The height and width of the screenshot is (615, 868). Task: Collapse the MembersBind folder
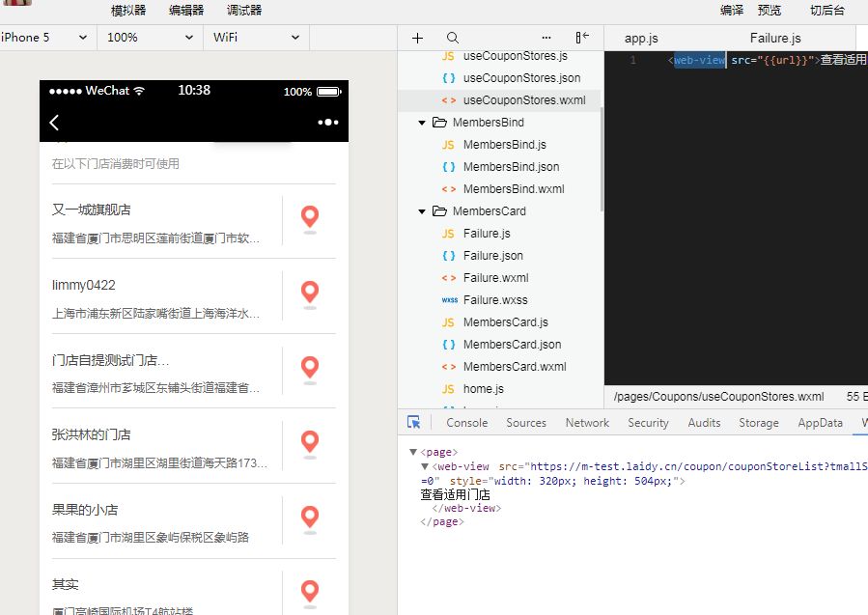(423, 123)
